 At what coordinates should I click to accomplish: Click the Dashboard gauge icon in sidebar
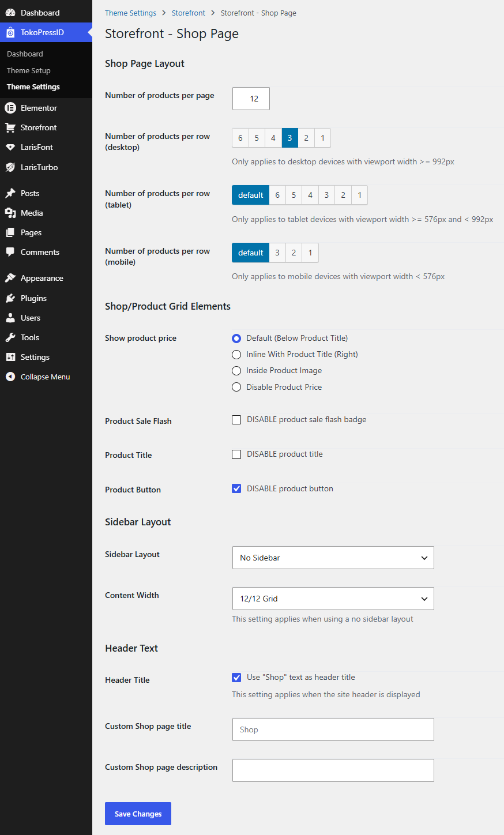click(10, 13)
